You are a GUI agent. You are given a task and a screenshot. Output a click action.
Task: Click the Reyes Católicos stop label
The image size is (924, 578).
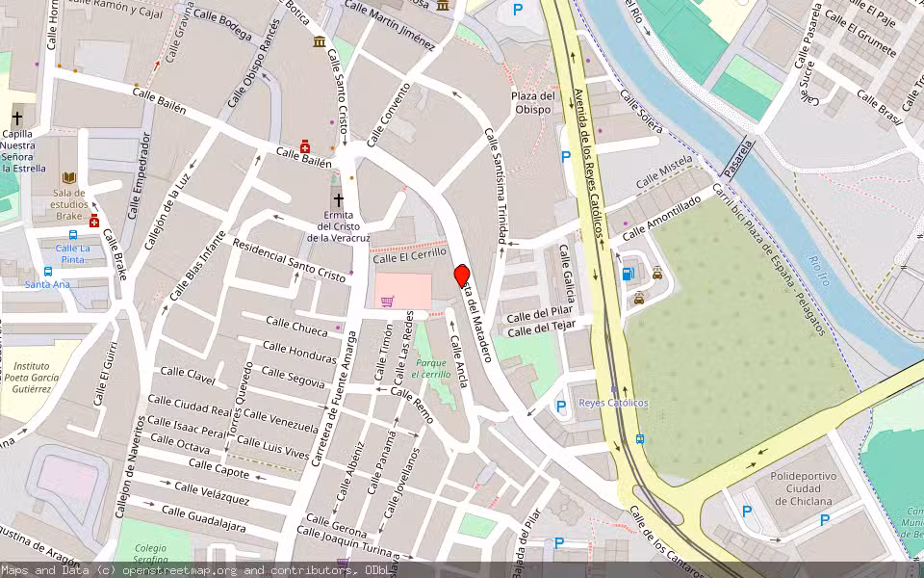coord(613,403)
